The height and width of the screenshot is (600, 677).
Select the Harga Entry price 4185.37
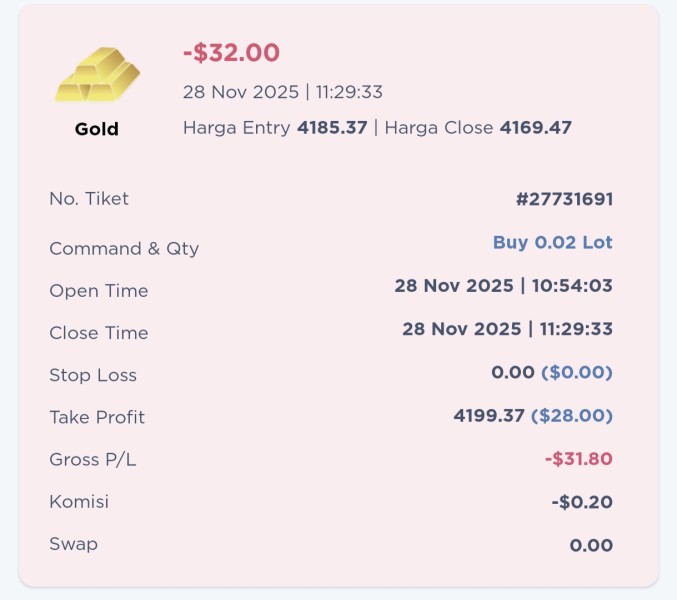pos(332,128)
